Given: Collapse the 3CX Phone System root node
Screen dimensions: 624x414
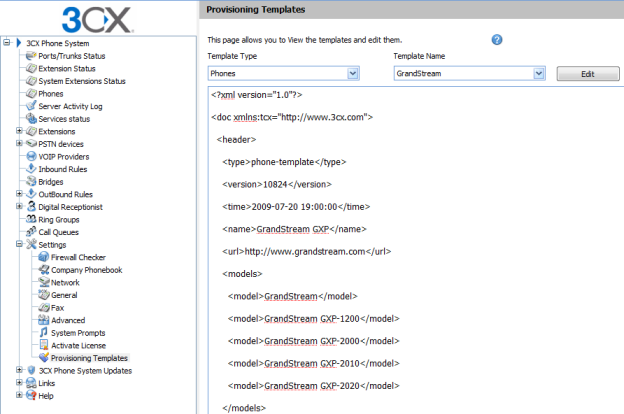Looking at the screenshot, I should click(7, 42).
